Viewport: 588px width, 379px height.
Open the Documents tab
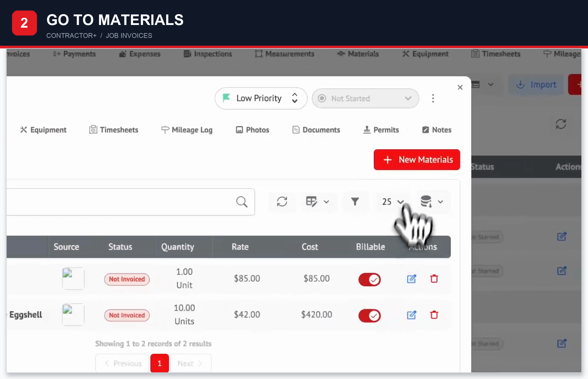click(316, 130)
